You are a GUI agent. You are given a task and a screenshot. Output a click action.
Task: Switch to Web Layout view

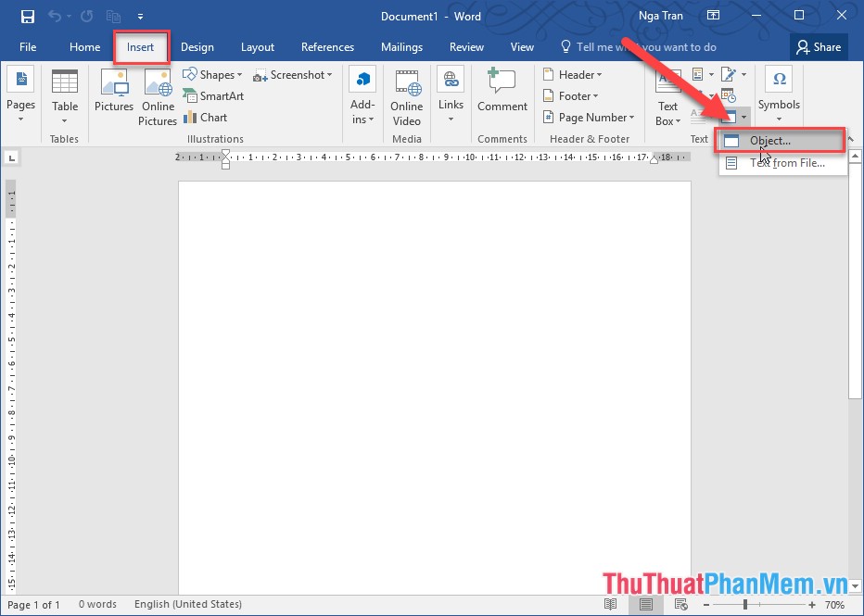[680, 605]
